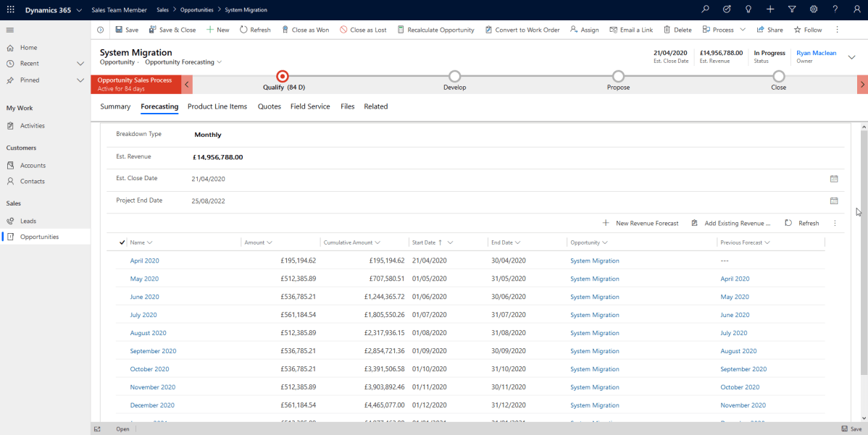Screen dimensions: 868x435
Task: Open Dynamics 365 settings gear
Action: click(x=813, y=10)
